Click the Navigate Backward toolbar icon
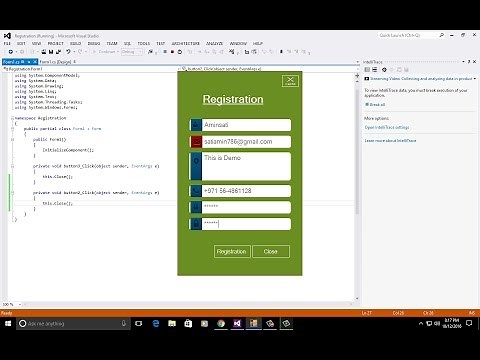This screenshot has height=360, width=480. 11,52
